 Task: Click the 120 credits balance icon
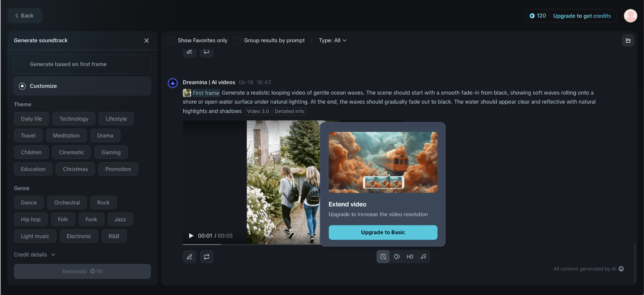click(x=532, y=16)
